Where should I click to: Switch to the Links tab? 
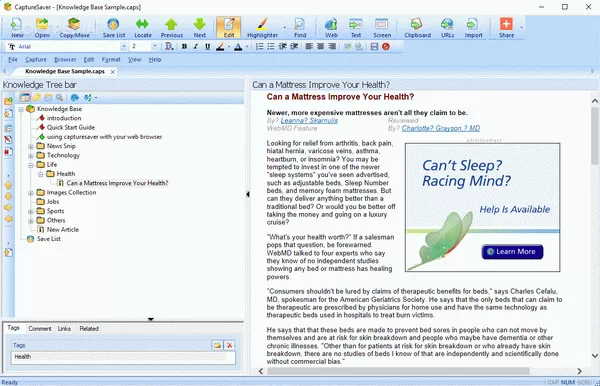click(x=64, y=329)
